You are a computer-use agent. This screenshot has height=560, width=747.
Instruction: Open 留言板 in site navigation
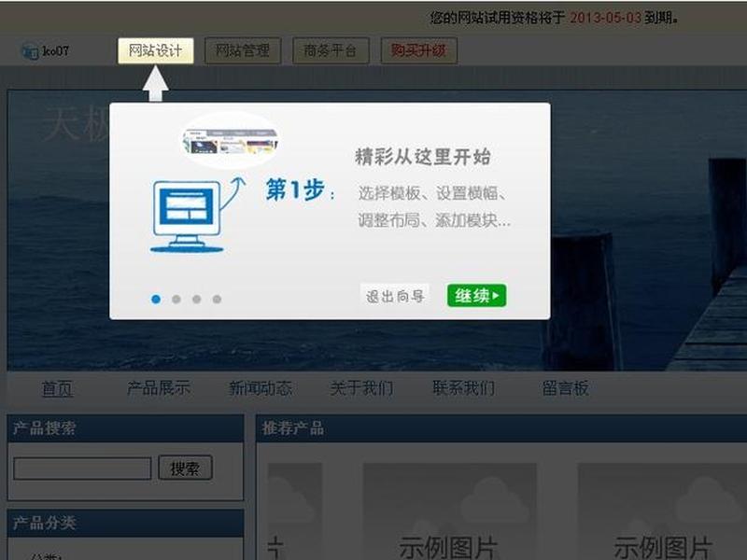point(566,388)
